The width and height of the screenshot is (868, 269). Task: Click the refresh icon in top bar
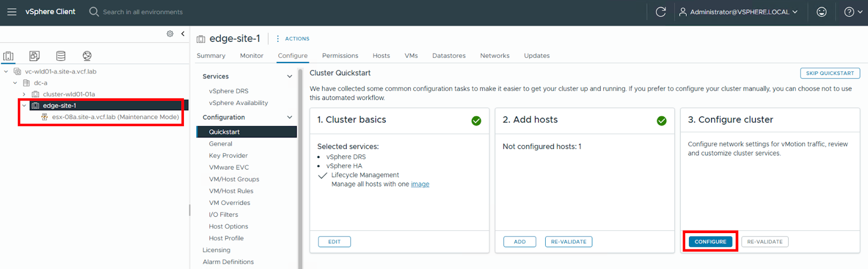pos(660,11)
